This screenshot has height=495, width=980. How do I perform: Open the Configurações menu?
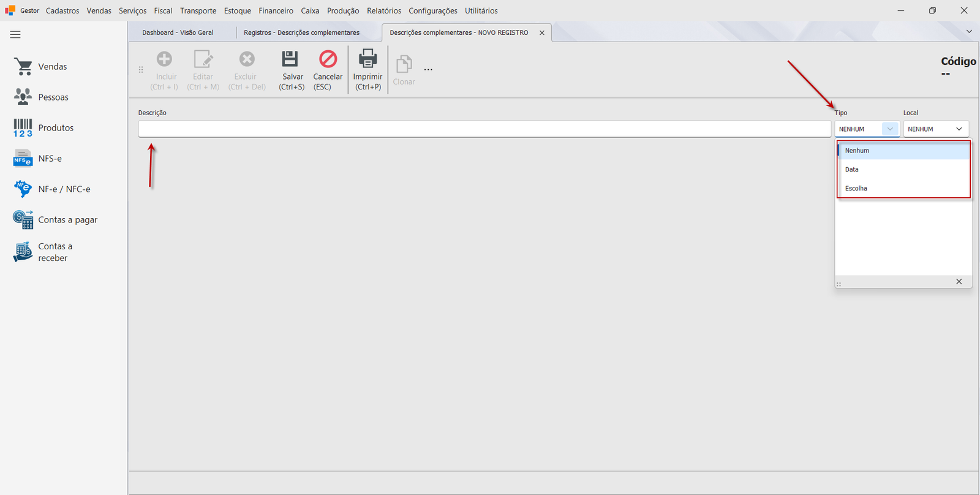[433, 10]
